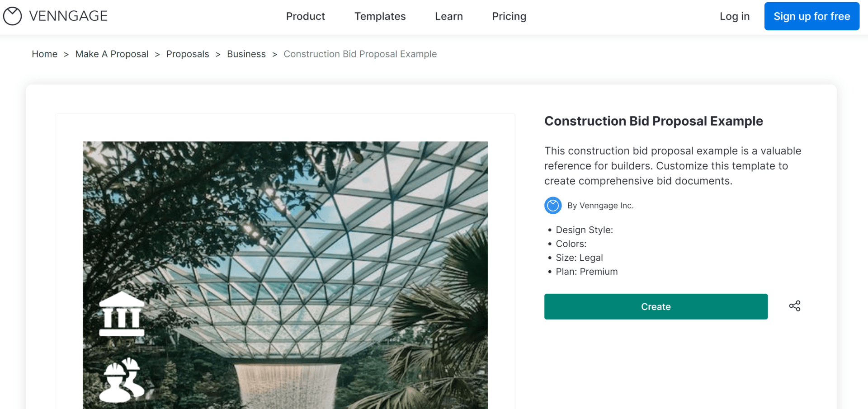The width and height of the screenshot is (868, 409).
Task: Expand the Product navigation dropdown
Action: tap(305, 16)
